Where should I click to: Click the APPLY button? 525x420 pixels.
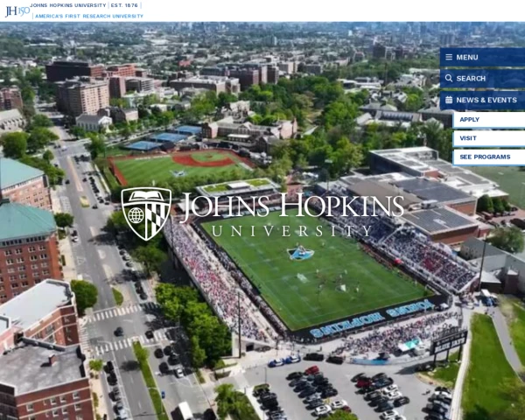pos(489,120)
